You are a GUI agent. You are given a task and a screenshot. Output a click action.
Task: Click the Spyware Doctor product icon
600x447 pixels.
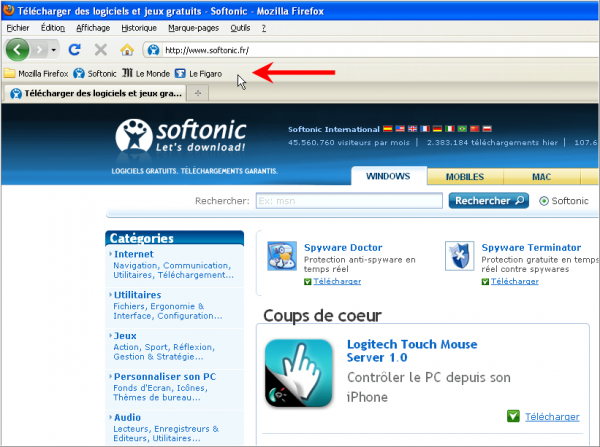click(x=280, y=255)
